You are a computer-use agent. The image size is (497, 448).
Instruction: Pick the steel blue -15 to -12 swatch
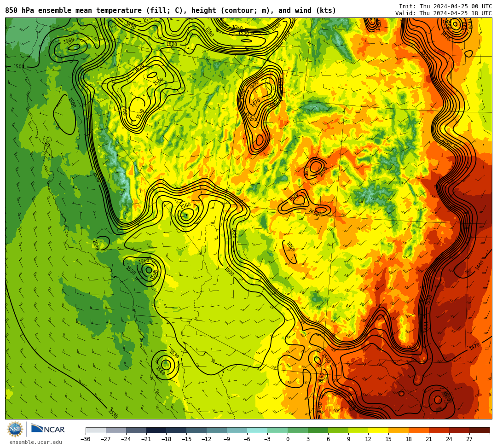pyautogui.click(x=197, y=430)
